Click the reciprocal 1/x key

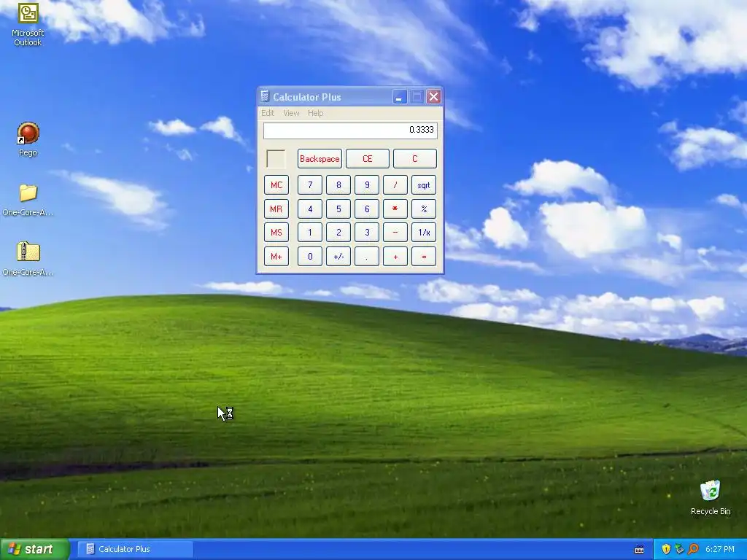[x=424, y=233]
